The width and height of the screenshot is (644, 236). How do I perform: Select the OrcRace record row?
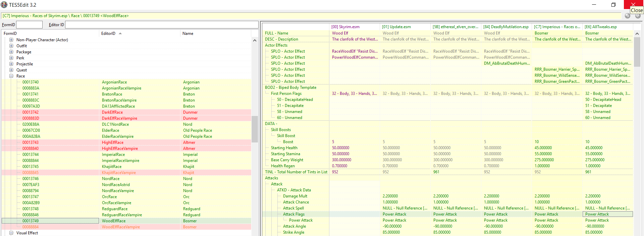pyautogui.click(x=126, y=197)
